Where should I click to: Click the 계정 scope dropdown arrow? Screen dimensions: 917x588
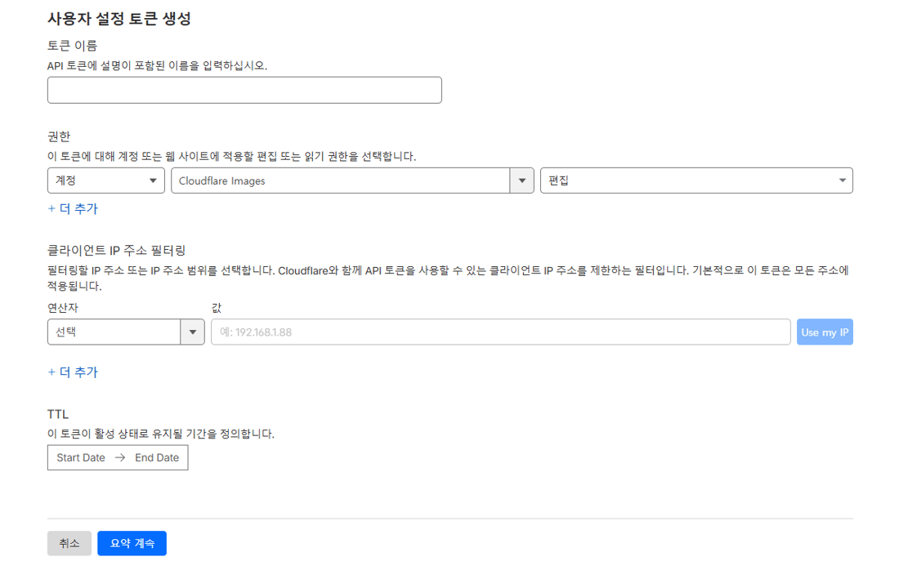[x=152, y=180]
